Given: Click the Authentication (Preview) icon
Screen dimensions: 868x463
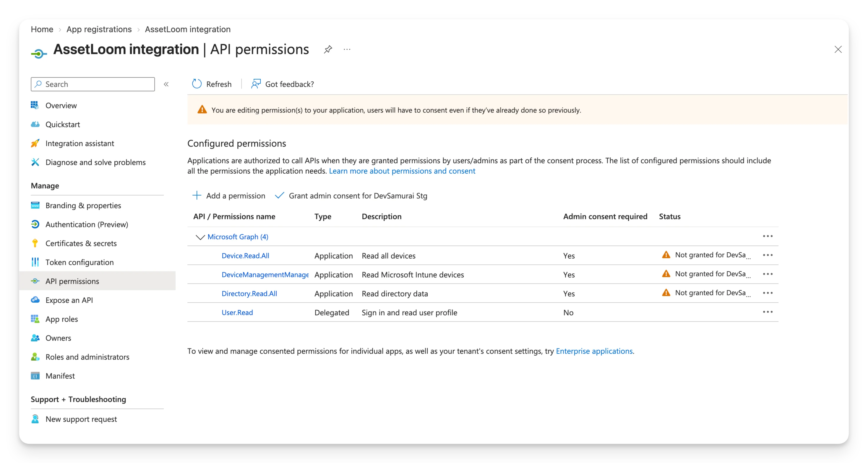Looking at the screenshot, I should click(x=35, y=224).
